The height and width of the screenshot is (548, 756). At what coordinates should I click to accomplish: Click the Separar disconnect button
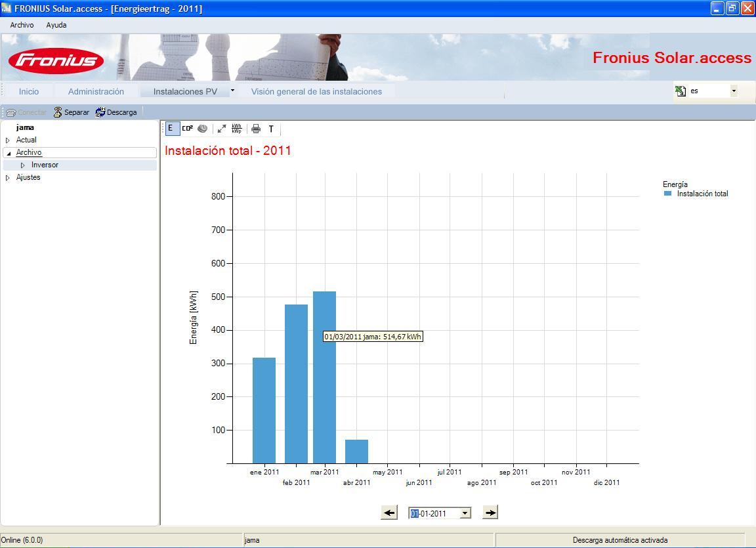coord(72,112)
